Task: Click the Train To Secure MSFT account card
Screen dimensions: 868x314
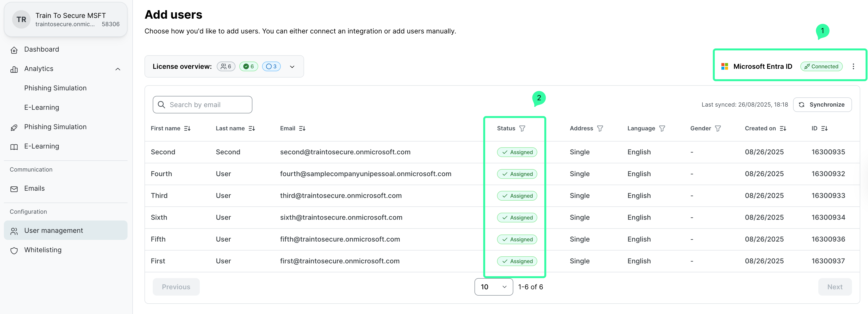Action: coord(66,20)
